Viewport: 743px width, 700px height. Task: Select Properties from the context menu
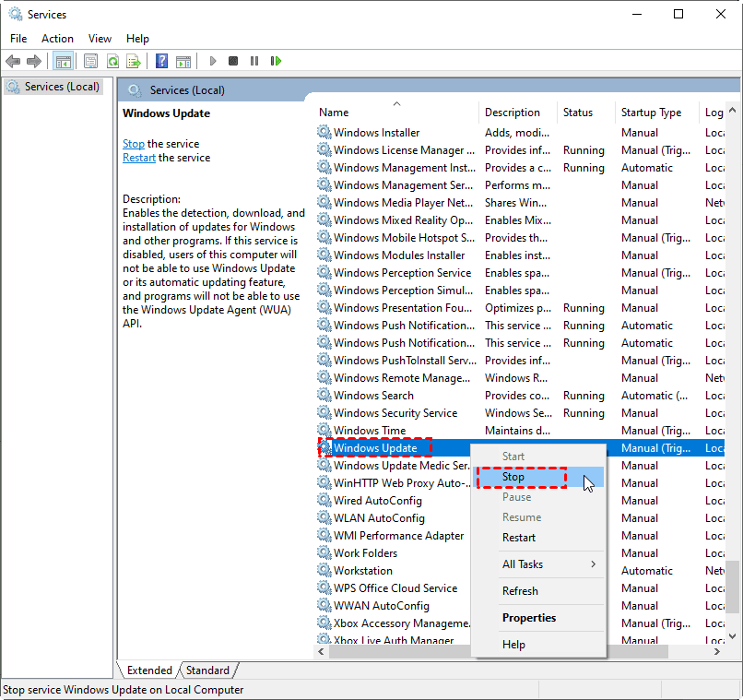(529, 618)
